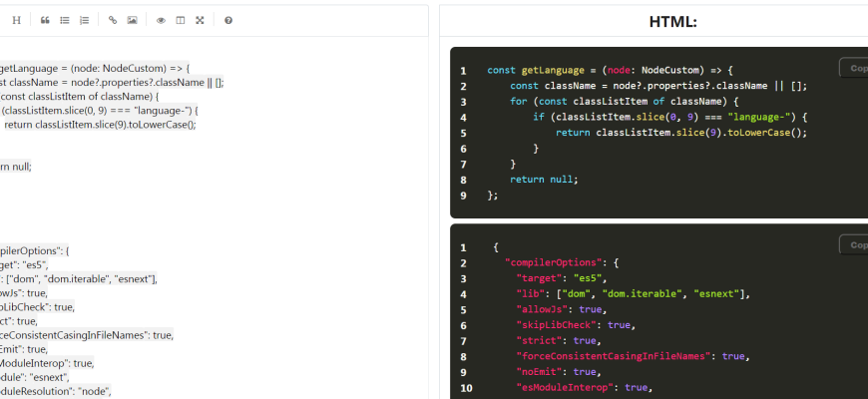868x399 pixels.
Task: Create a bulleted list via the toolbar
Action: click(x=65, y=20)
